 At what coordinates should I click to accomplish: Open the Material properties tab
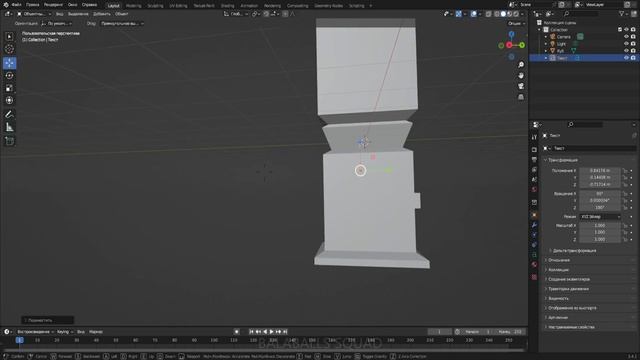coord(534,264)
